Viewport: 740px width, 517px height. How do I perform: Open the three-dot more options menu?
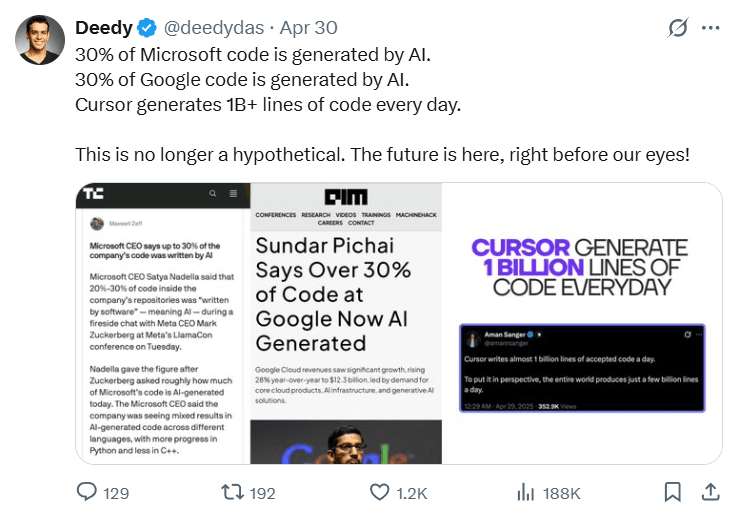click(711, 28)
